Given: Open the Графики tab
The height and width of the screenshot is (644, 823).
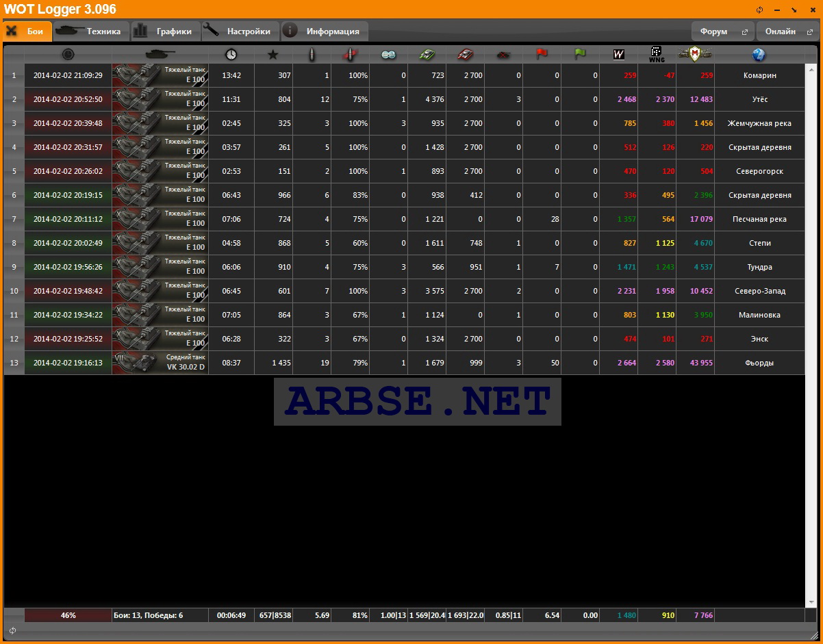Looking at the screenshot, I should coord(166,31).
